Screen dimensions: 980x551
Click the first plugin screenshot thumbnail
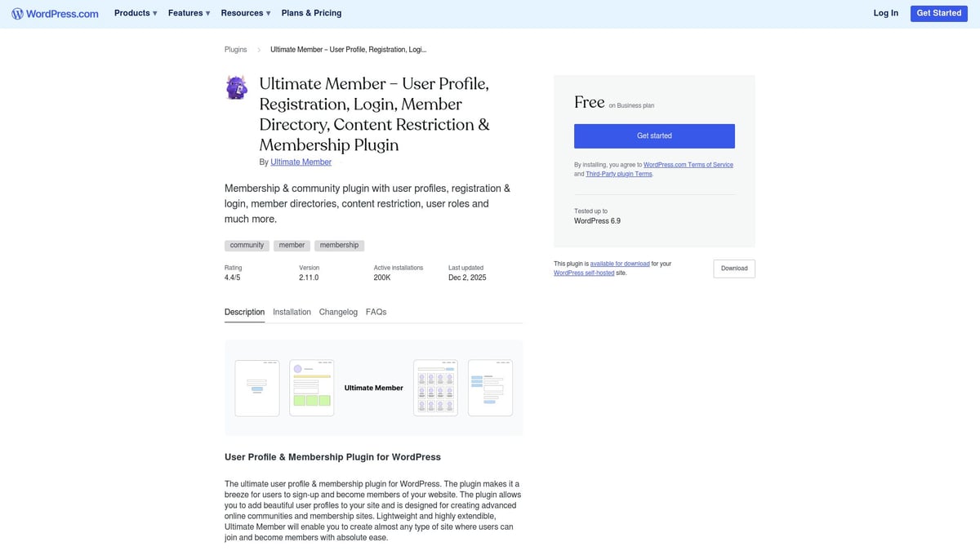coord(256,388)
